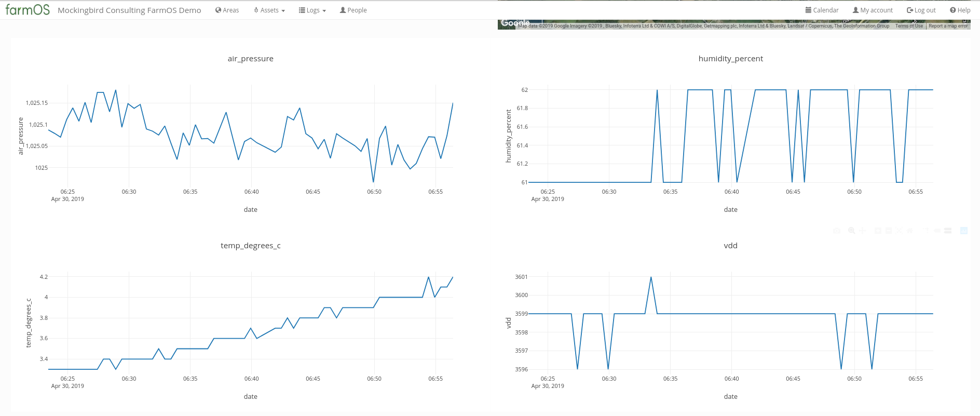Click the Autoscale icon in modebar
Image resolution: width=980 pixels, height=416 pixels.
pyautogui.click(x=899, y=231)
